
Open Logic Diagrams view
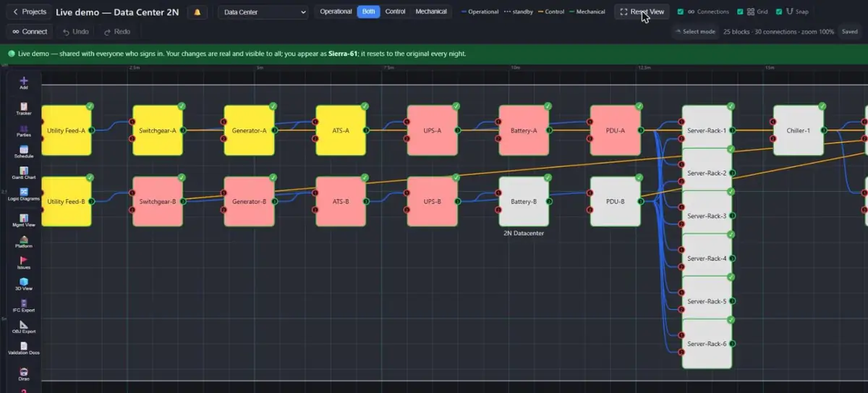pyautogui.click(x=24, y=194)
